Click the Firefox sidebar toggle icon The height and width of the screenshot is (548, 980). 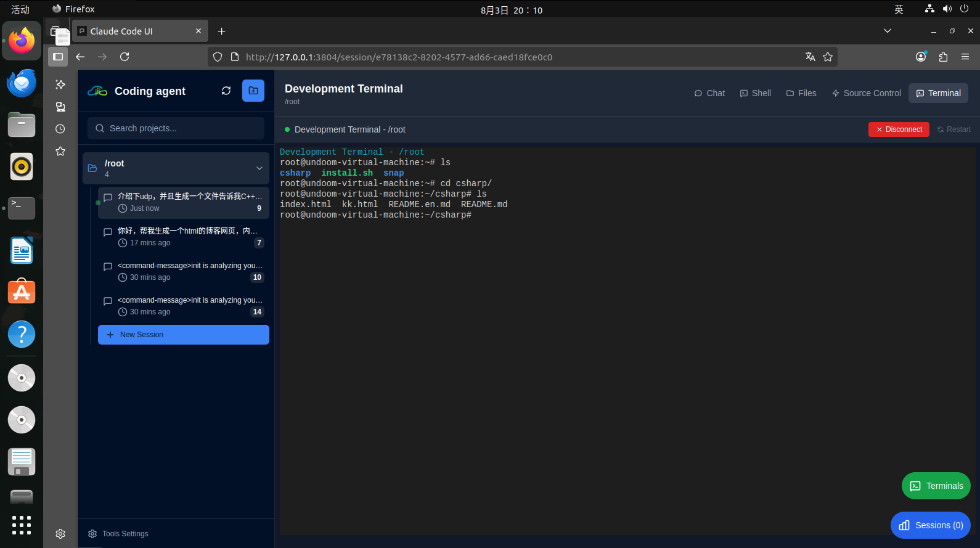tap(58, 57)
